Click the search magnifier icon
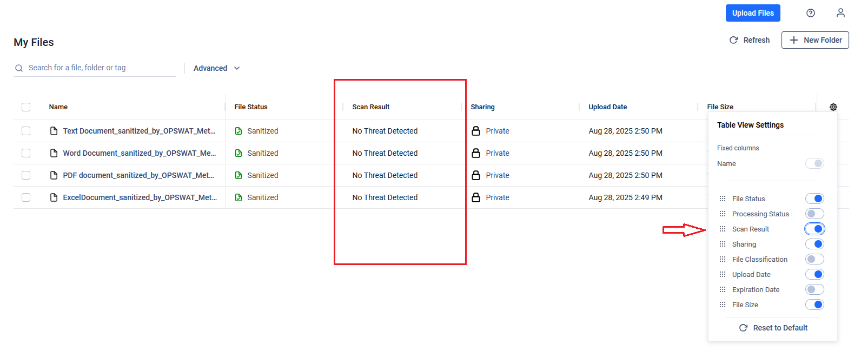 pyautogui.click(x=19, y=68)
